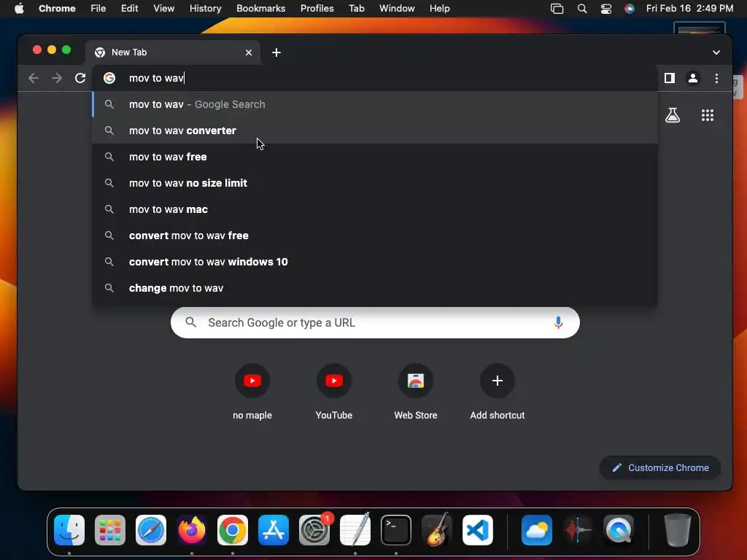Go forward using the forward arrow

click(57, 78)
